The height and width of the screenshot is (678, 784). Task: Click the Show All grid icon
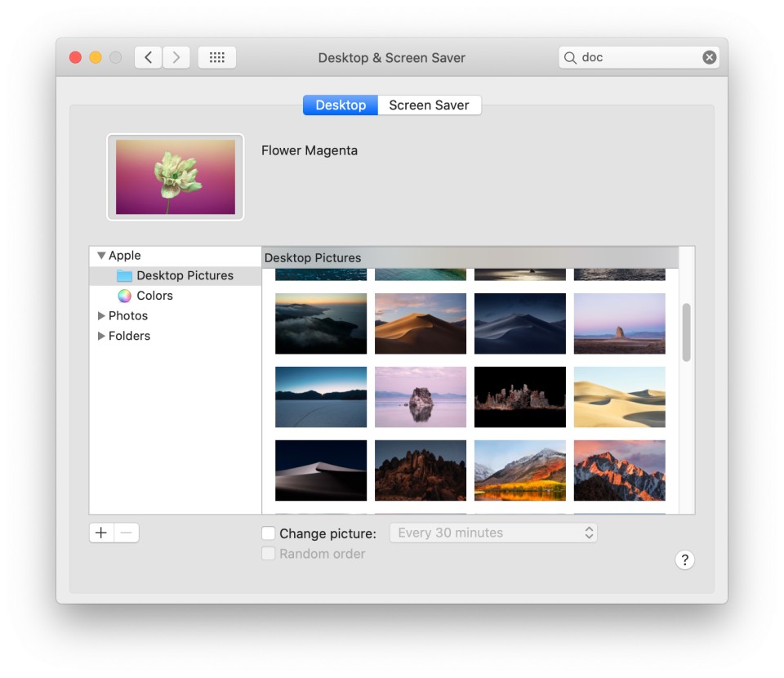[216, 57]
